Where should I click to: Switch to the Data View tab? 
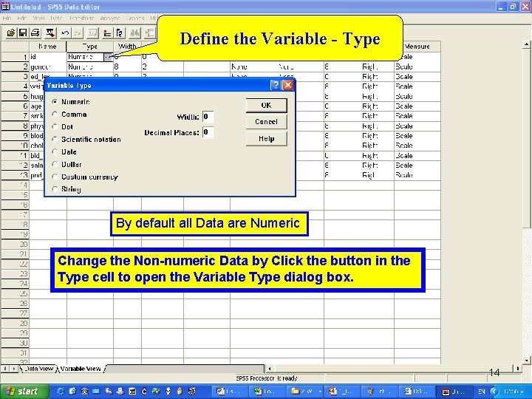point(38,369)
